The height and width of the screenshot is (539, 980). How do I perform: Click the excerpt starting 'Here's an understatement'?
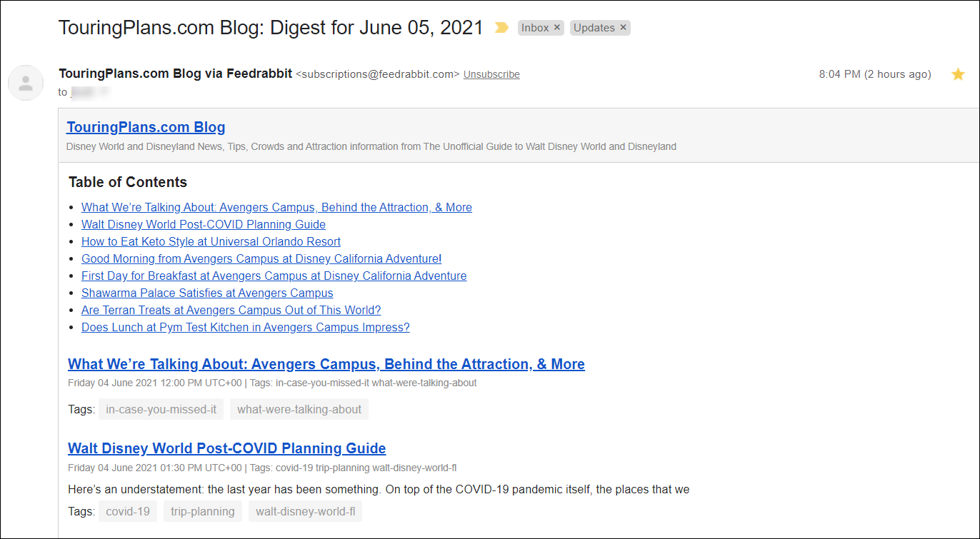coord(379,489)
